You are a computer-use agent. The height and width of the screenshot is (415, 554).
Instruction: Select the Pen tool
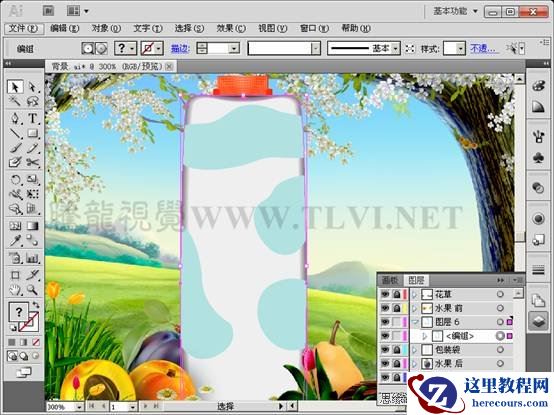coord(15,118)
